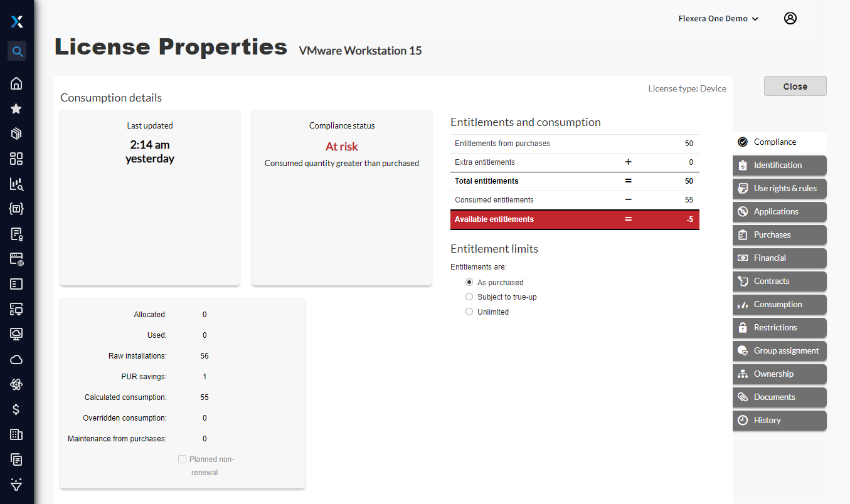
Task: Open the Use rights & rules tab
Action: 779,189
